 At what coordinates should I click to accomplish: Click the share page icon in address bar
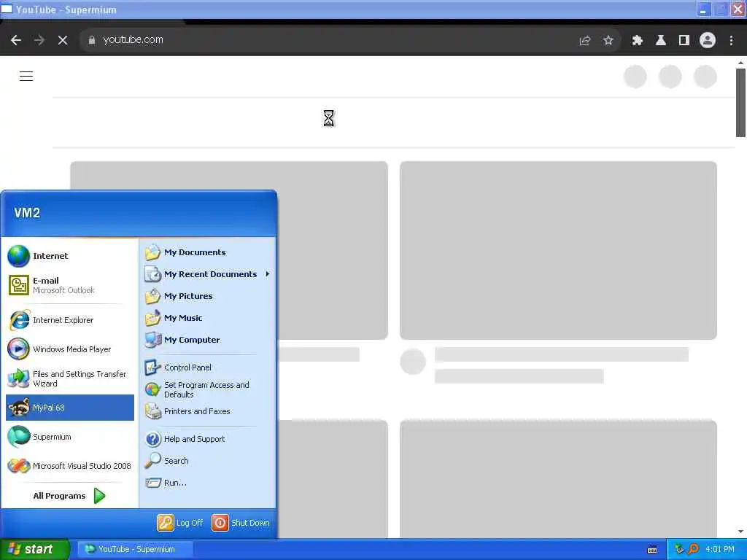(x=584, y=41)
